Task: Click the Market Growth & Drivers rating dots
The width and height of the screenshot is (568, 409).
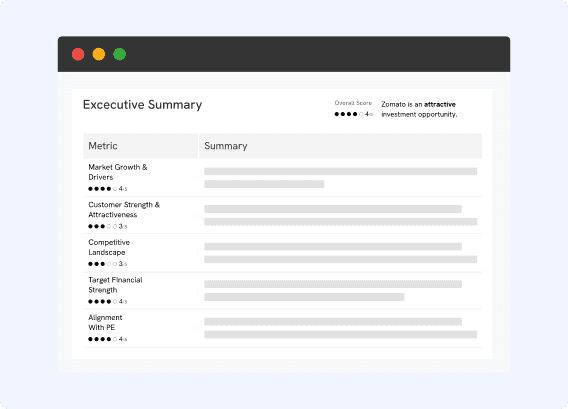Action: [x=108, y=189]
